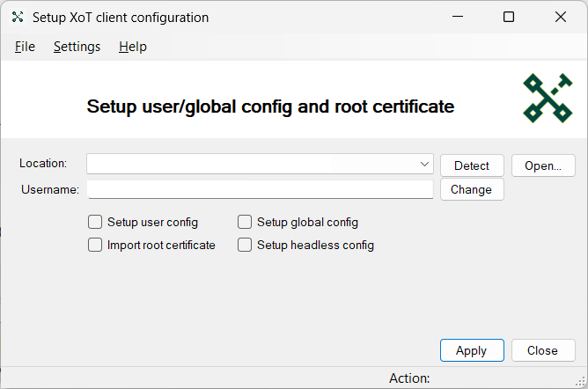Click the Change button next to Username
Image resolution: width=588 pixels, height=389 pixels.
tap(472, 189)
